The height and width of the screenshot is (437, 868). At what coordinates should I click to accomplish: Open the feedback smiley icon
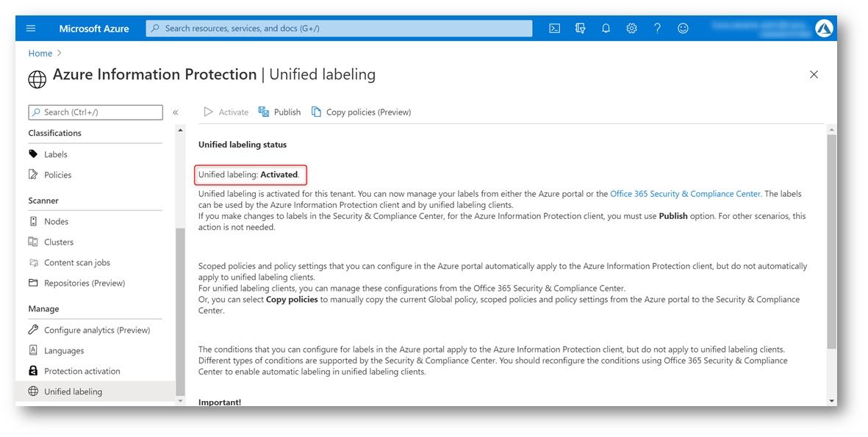coord(683,29)
